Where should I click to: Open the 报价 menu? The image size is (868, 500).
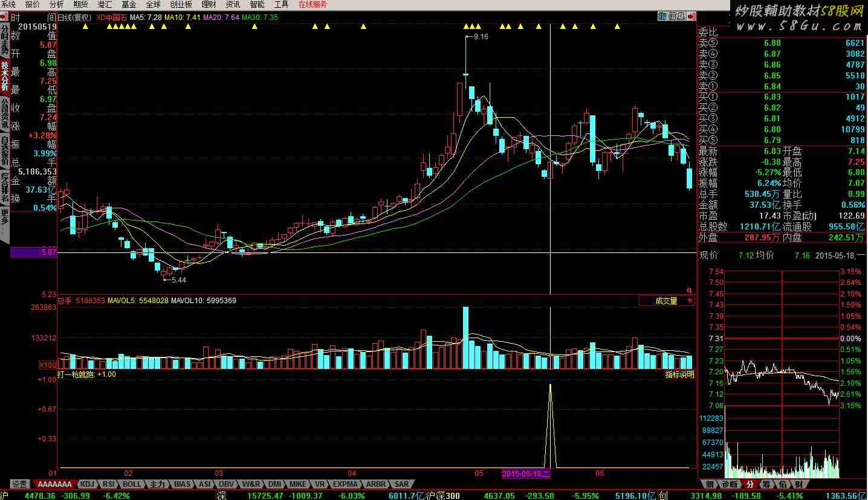tap(32, 4)
